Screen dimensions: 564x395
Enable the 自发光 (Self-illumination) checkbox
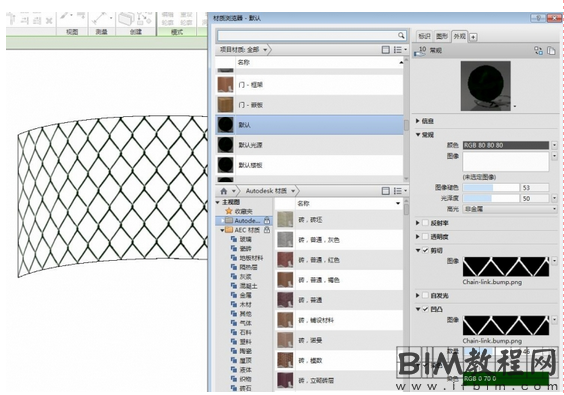[x=426, y=295]
